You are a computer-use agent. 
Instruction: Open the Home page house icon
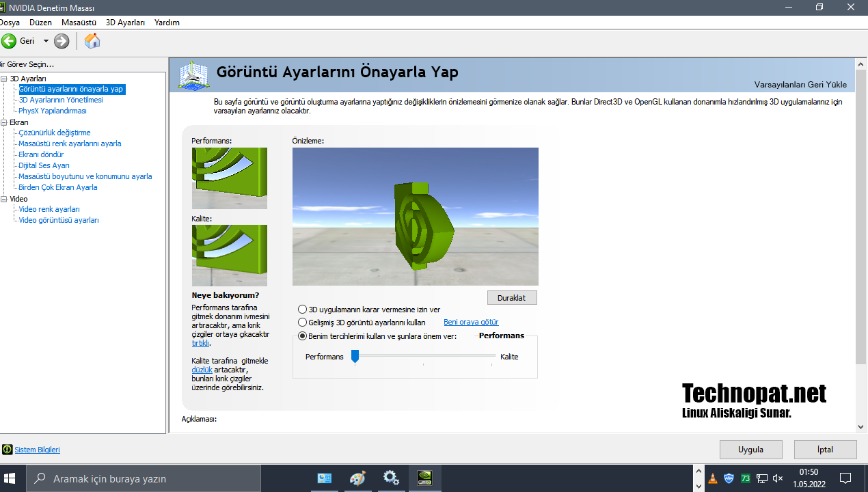[x=92, y=41]
